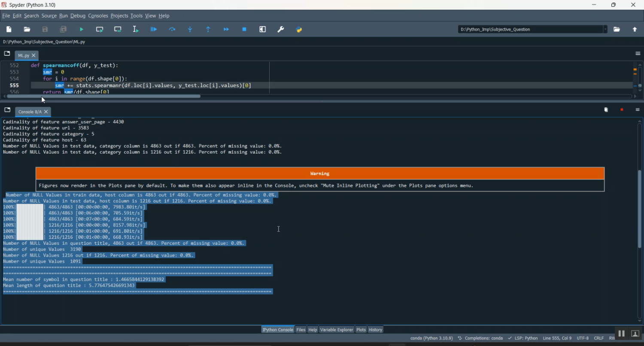
Task: Open the console pane options menu
Action: pos(638,110)
